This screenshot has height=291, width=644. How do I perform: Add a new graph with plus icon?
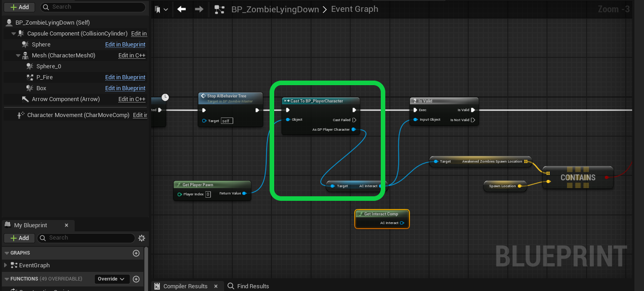coord(136,253)
